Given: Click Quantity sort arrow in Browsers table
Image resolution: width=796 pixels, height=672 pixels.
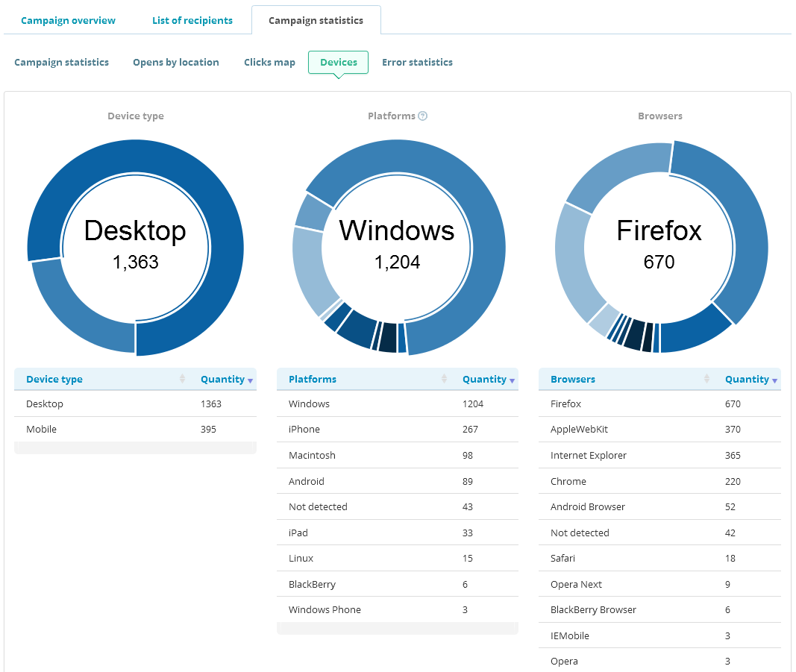Looking at the screenshot, I should (x=775, y=380).
